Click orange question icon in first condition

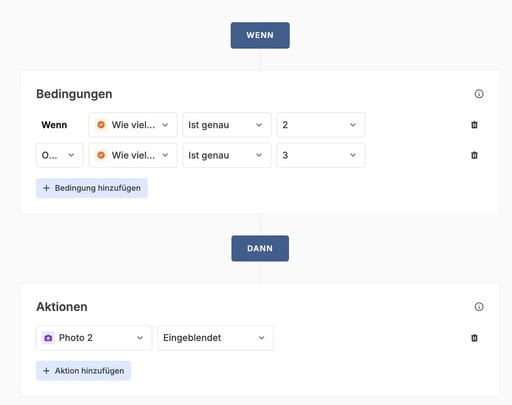click(x=101, y=125)
